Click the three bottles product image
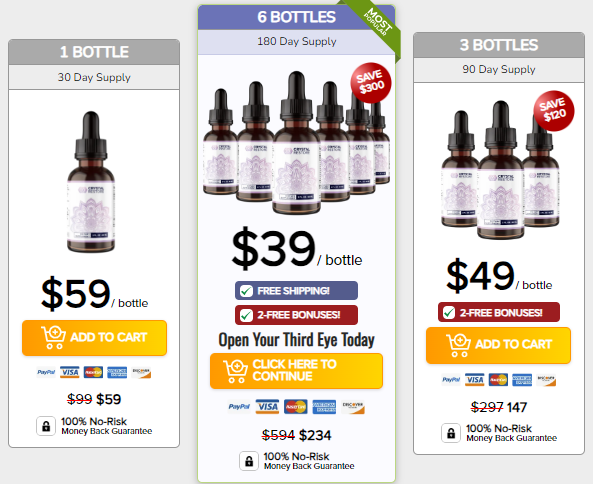This screenshot has height=484, width=593. [x=500, y=169]
